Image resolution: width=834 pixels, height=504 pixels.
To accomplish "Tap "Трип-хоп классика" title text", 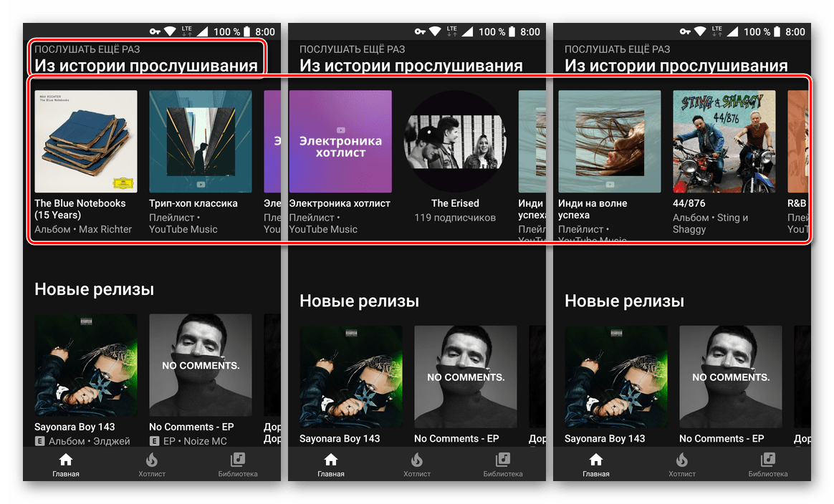I will 193,203.
